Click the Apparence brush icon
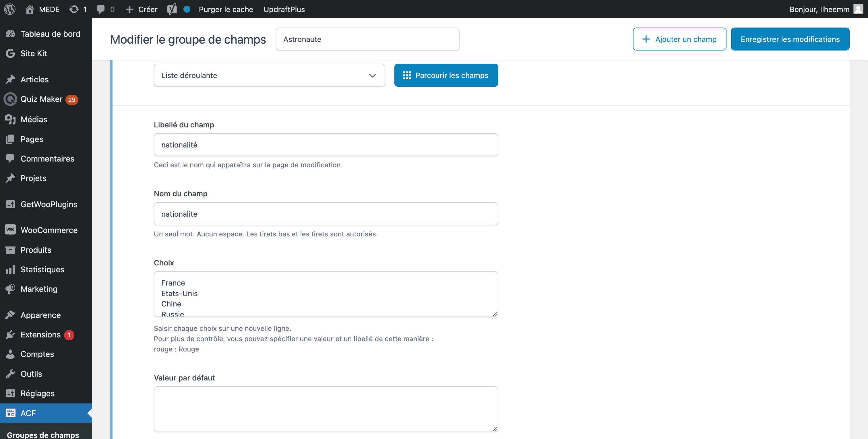Viewport: 868px width, 439px height. tap(10, 315)
